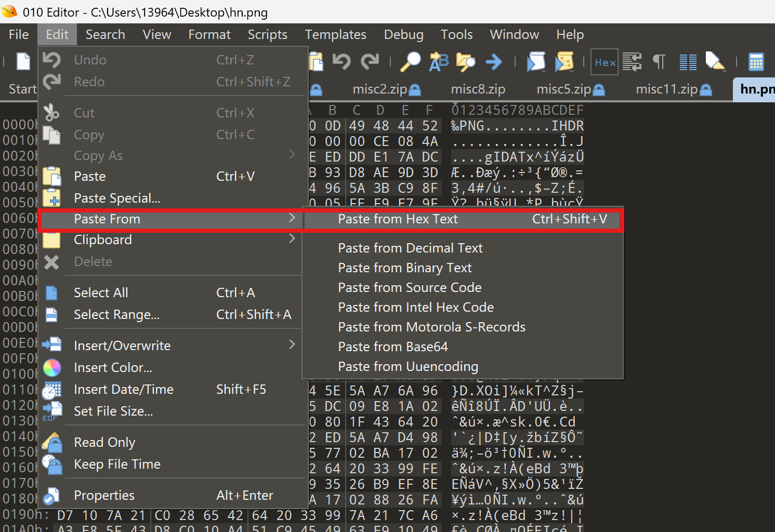The width and height of the screenshot is (775, 532).
Task: Open the Templates menu
Action: click(x=335, y=34)
